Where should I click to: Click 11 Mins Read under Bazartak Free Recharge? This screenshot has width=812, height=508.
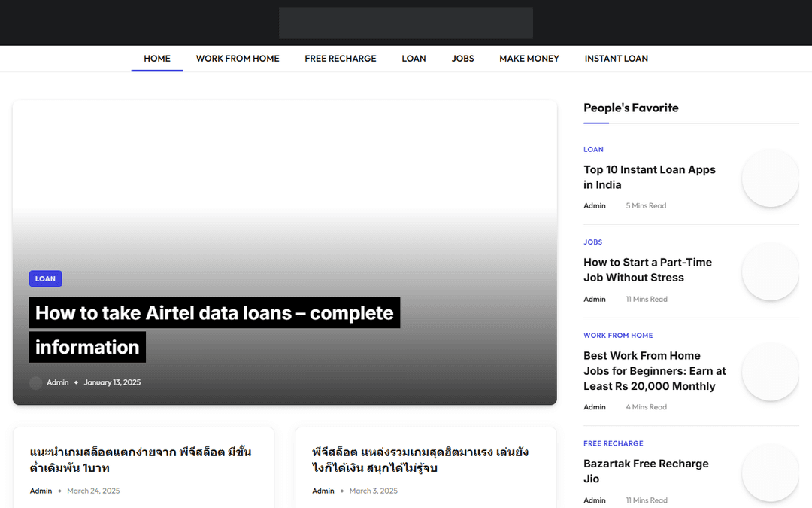pyautogui.click(x=647, y=500)
